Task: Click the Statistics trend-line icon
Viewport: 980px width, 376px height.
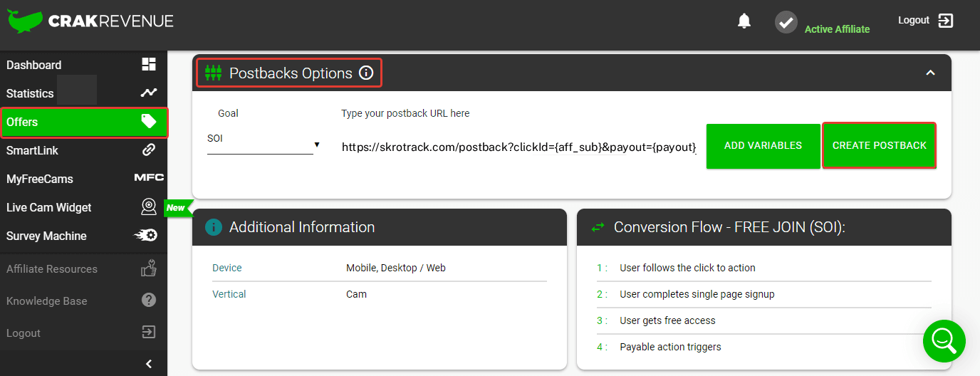Action: pyautogui.click(x=149, y=93)
